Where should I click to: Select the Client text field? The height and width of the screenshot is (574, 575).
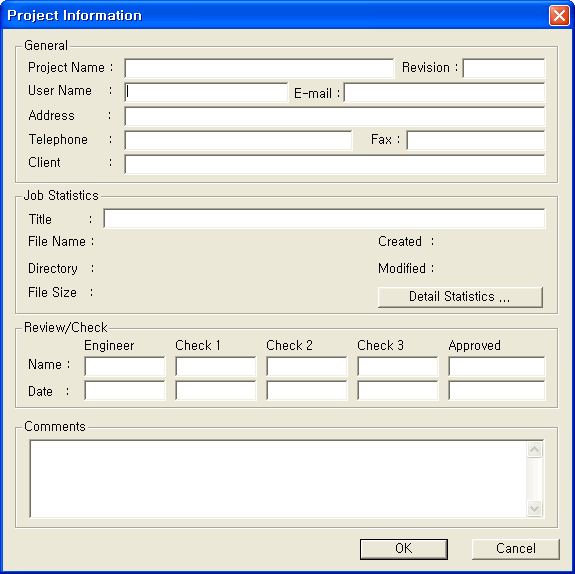point(335,164)
